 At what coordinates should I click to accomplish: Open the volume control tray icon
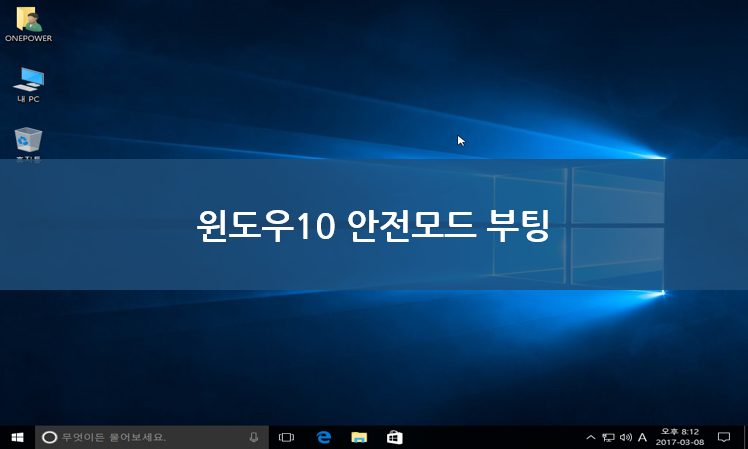pyautogui.click(x=625, y=437)
